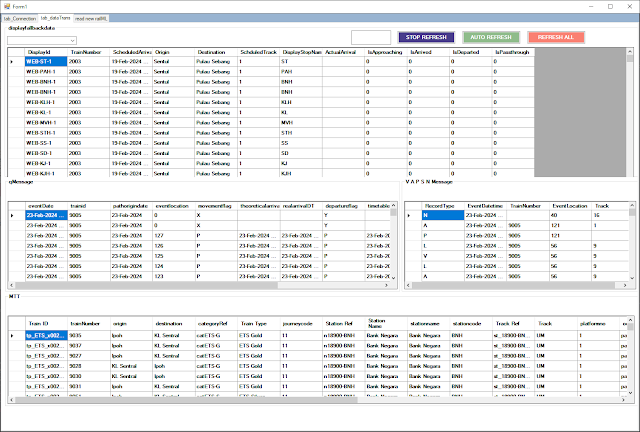Select the RecordType cell showing N

[x=443, y=215]
